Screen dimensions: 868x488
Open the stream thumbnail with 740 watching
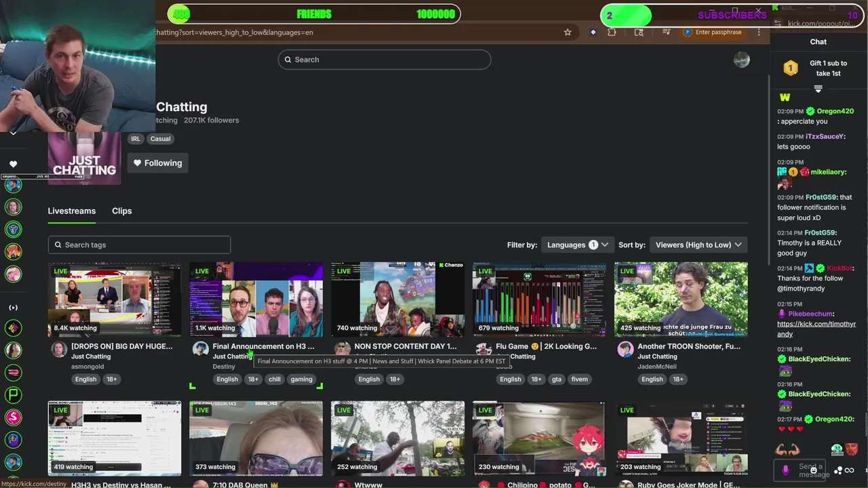coord(398,300)
